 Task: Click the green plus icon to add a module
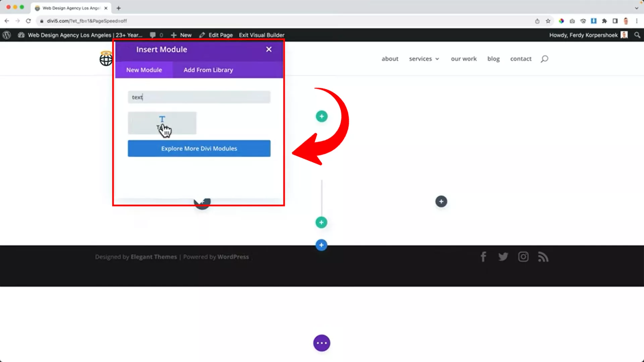tap(321, 116)
